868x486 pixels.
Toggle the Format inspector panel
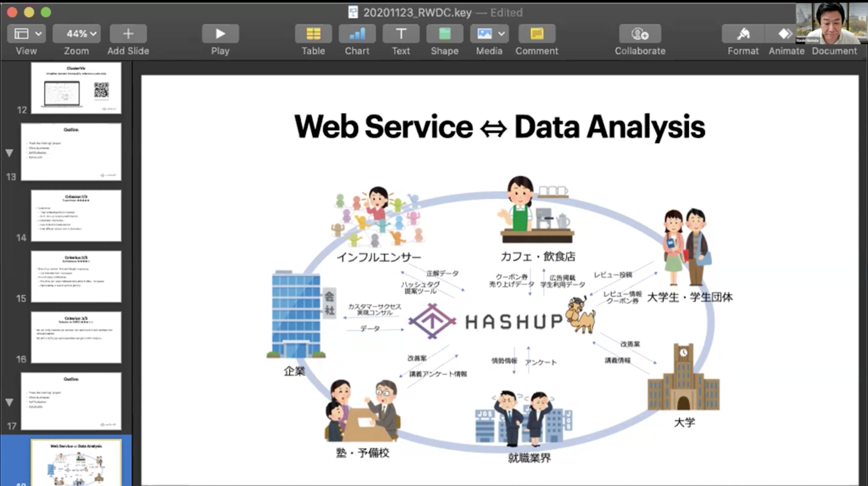coord(743,34)
